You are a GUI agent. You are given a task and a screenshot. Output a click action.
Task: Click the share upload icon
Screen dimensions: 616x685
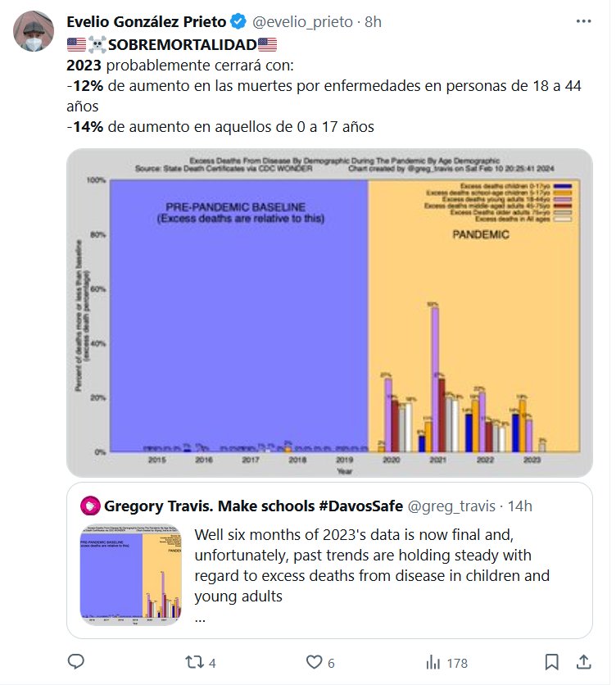point(584,661)
